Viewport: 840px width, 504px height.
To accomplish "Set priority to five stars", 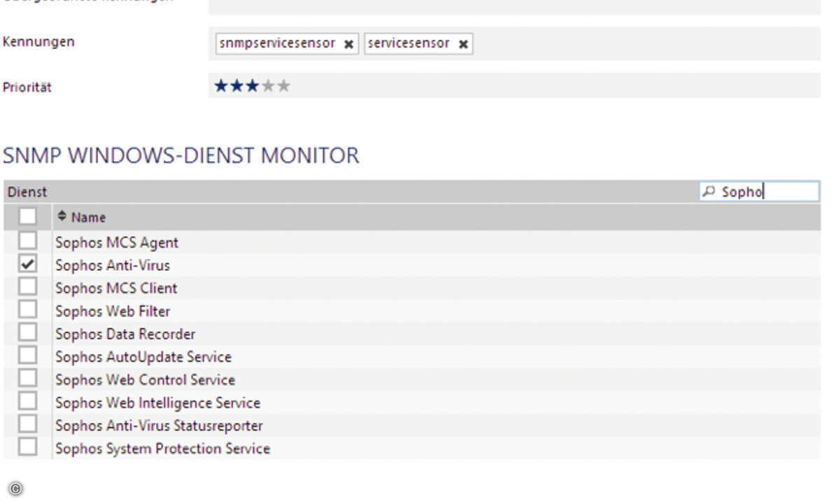I will 283,86.
